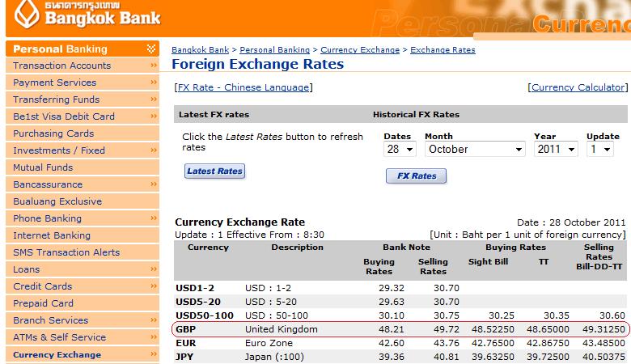The height and width of the screenshot is (364, 631).
Task: Click arrow icon beside Credit Cards
Action: click(154, 286)
